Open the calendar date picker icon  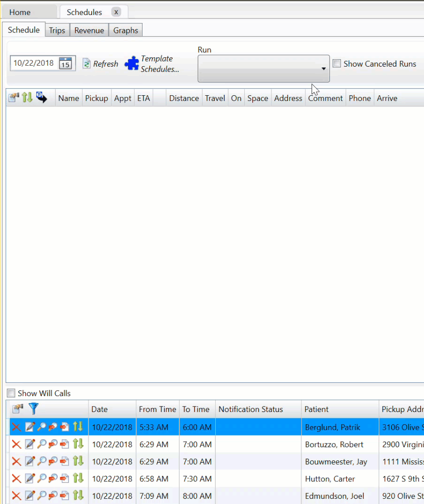click(65, 63)
